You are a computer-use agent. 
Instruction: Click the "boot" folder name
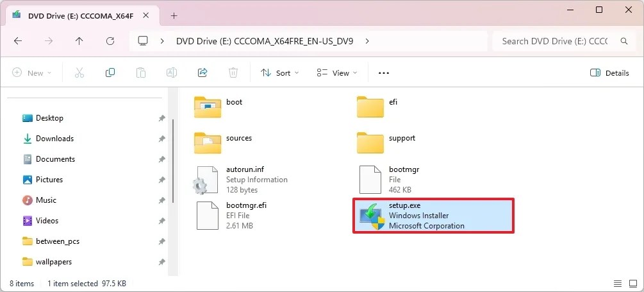tap(234, 102)
